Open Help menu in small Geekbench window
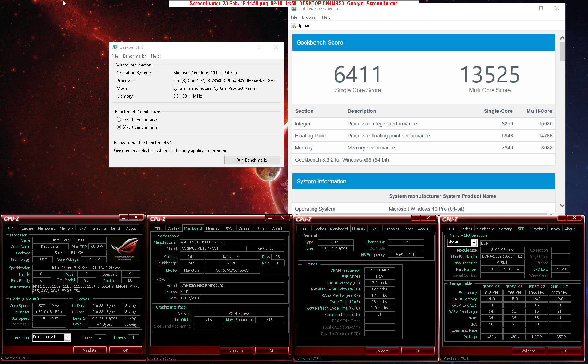The width and height of the screenshot is (588, 364). coord(155,56)
